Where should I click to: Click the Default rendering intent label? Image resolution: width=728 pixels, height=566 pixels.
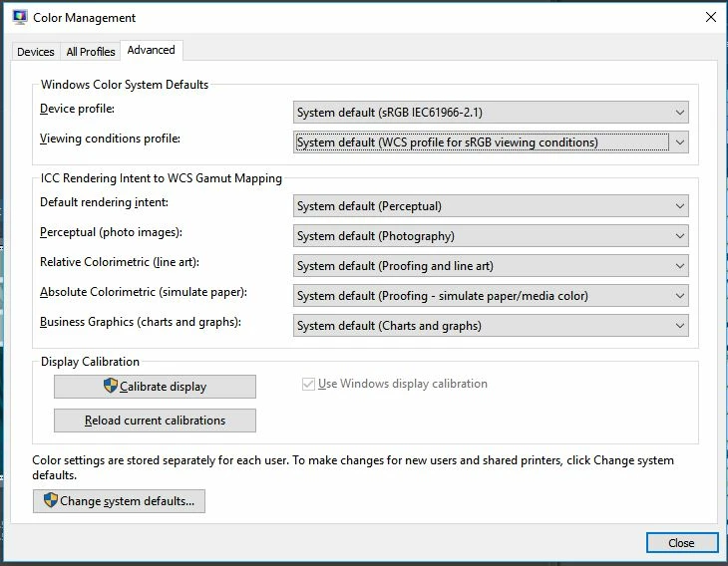coord(104,202)
